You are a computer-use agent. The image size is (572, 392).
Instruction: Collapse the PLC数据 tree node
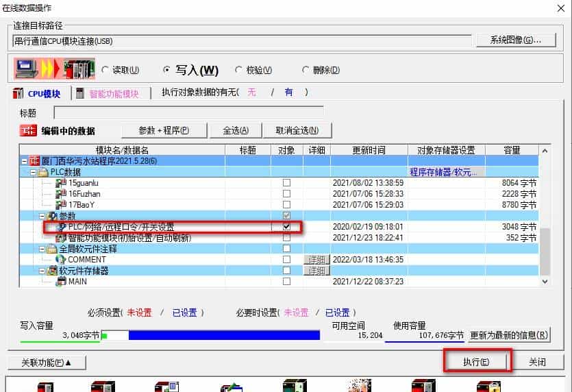pyautogui.click(x=33, y=172)
